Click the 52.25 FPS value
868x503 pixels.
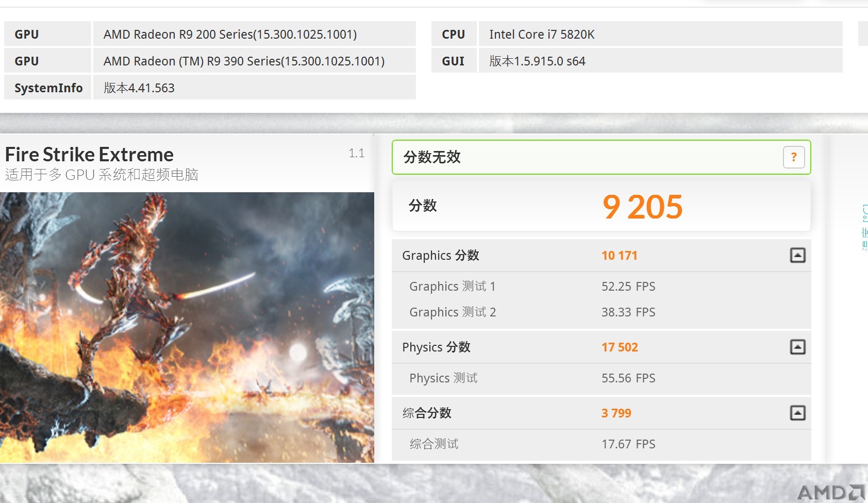coord(628,287)
